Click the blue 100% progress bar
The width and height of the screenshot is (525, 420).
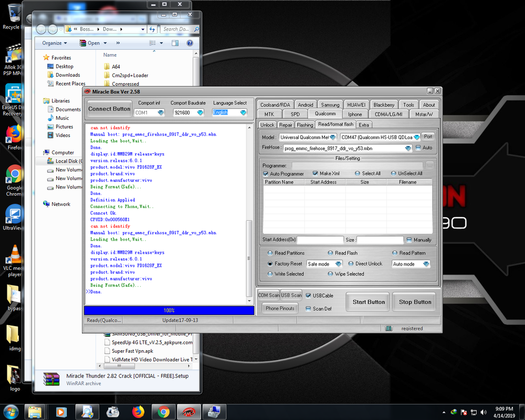pos(169,310)
